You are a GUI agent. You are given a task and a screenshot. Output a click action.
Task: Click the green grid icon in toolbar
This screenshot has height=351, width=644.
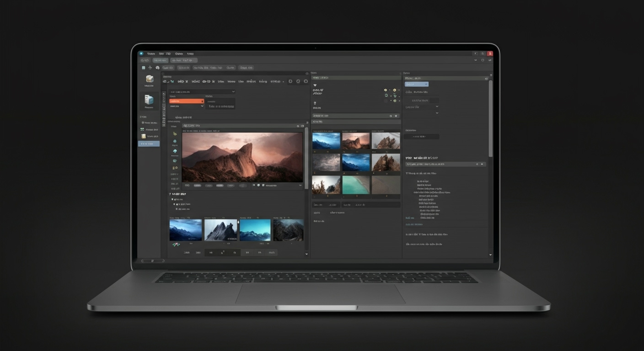coord(143,68)
